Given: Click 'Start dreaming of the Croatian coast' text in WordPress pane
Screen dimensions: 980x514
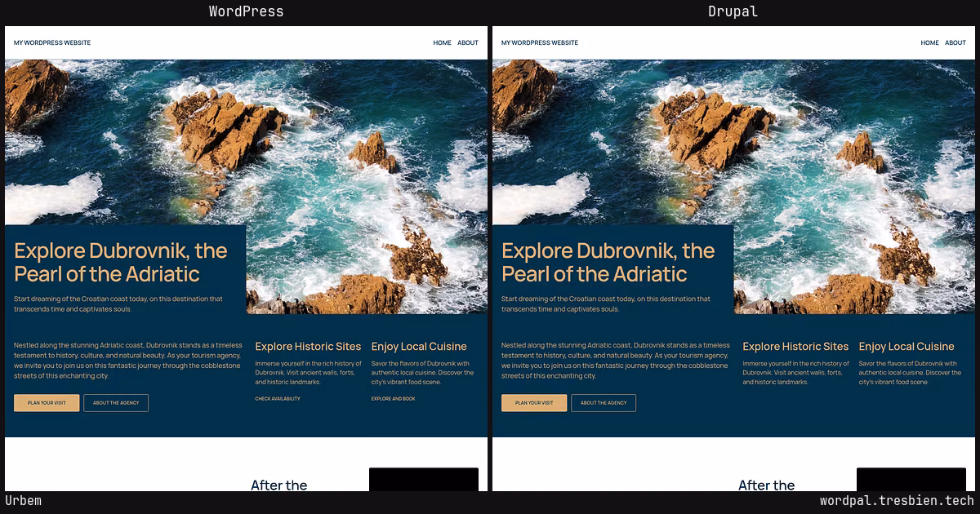Looking at the screenshot, I should [x=118, y=304].
